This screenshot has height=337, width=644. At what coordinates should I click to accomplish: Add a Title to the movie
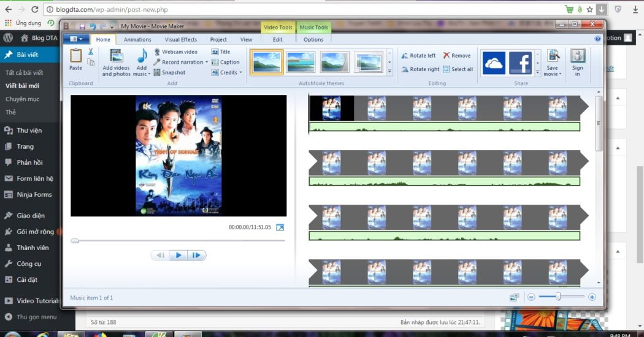221,51
